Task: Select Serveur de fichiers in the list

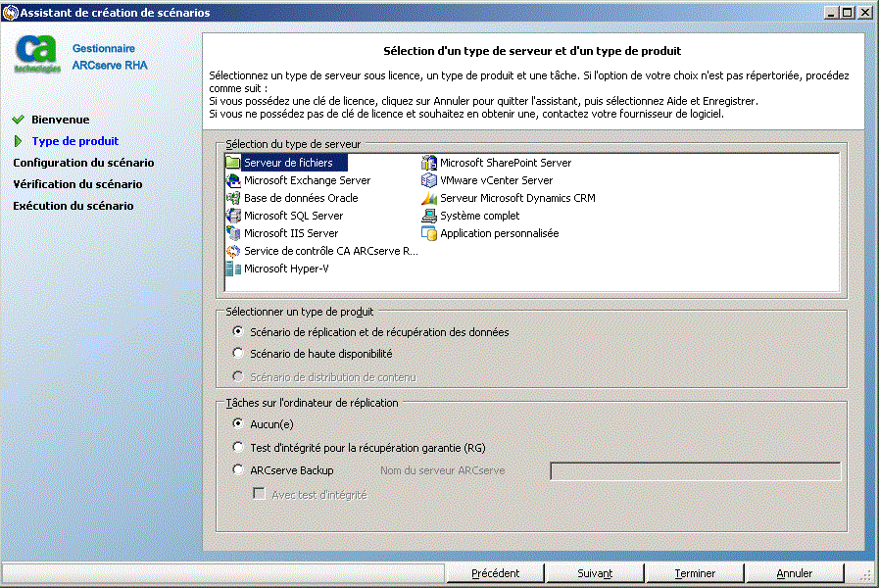Action: pyautogui.click(x=285, y=163)
